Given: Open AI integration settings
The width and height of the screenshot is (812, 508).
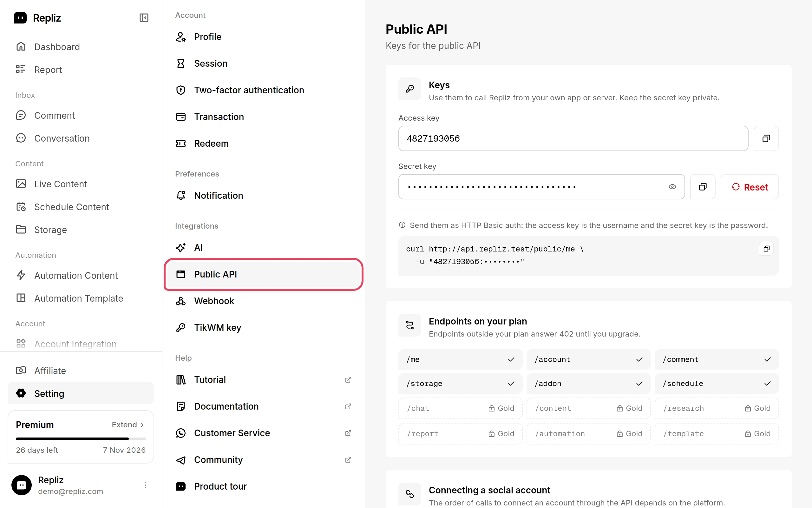Looking at the screenshot, I should (x=263, y=248).
